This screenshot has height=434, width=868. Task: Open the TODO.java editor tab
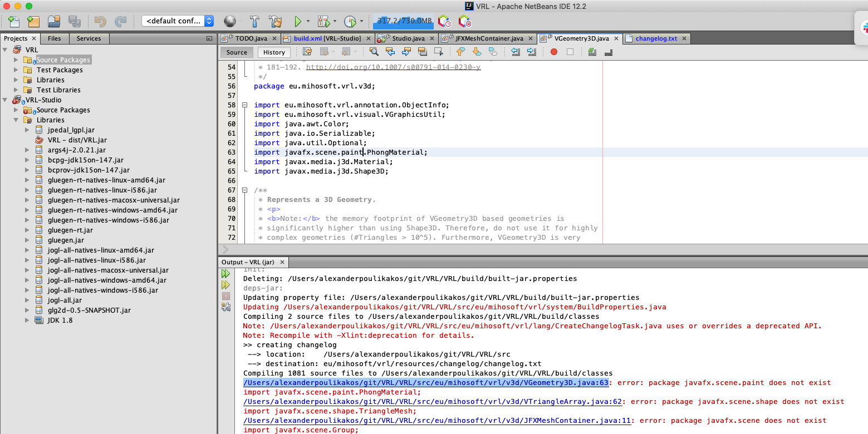tap(251, 38)
